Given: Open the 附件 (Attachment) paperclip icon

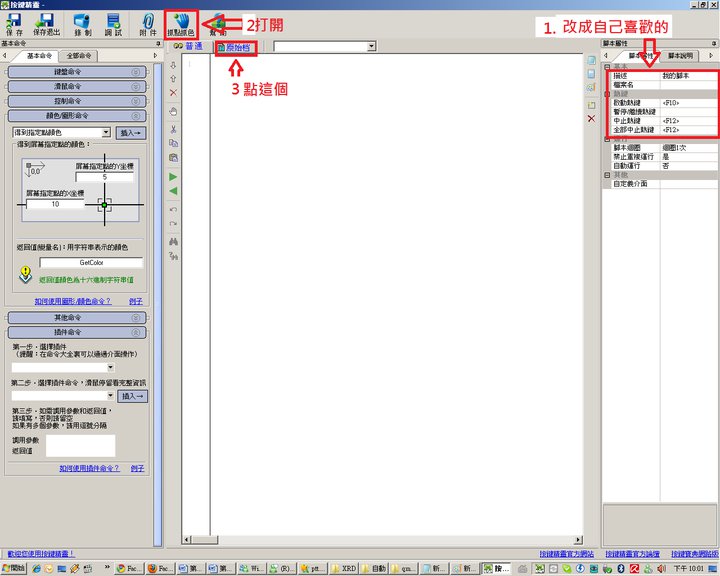Looking at the screenshot, I should [147, 24].
